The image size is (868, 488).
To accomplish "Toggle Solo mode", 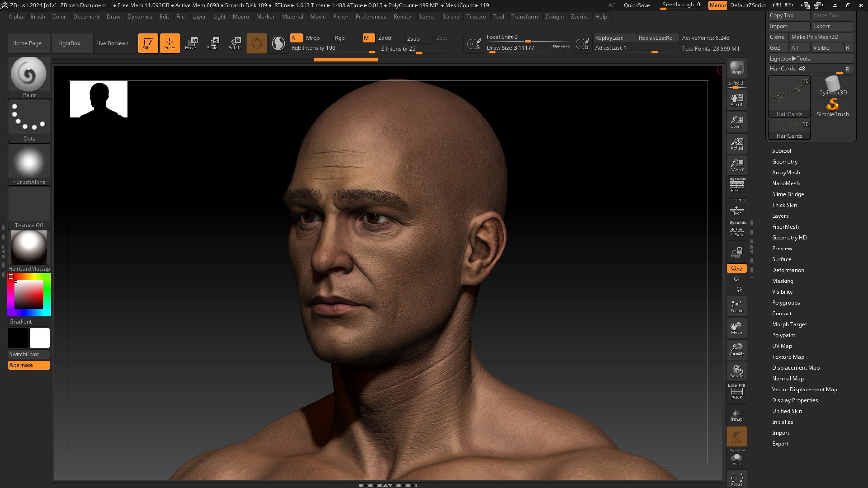I will [737, 458].
